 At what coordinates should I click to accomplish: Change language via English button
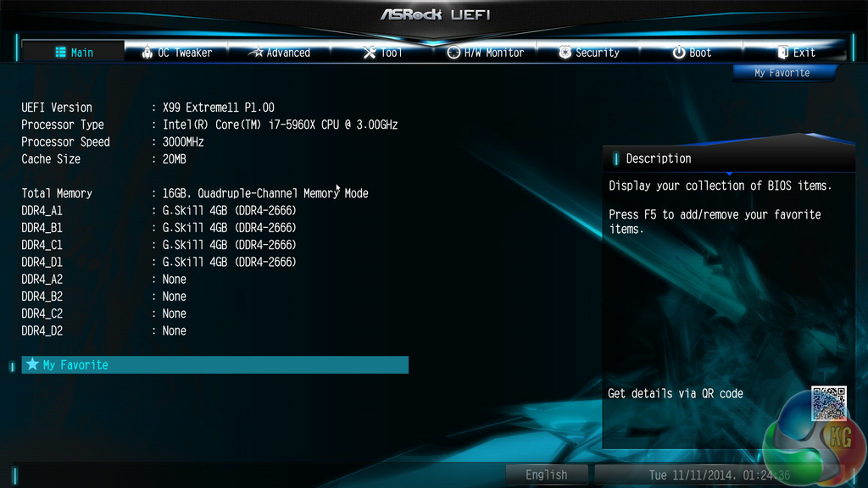pos(547,474)
